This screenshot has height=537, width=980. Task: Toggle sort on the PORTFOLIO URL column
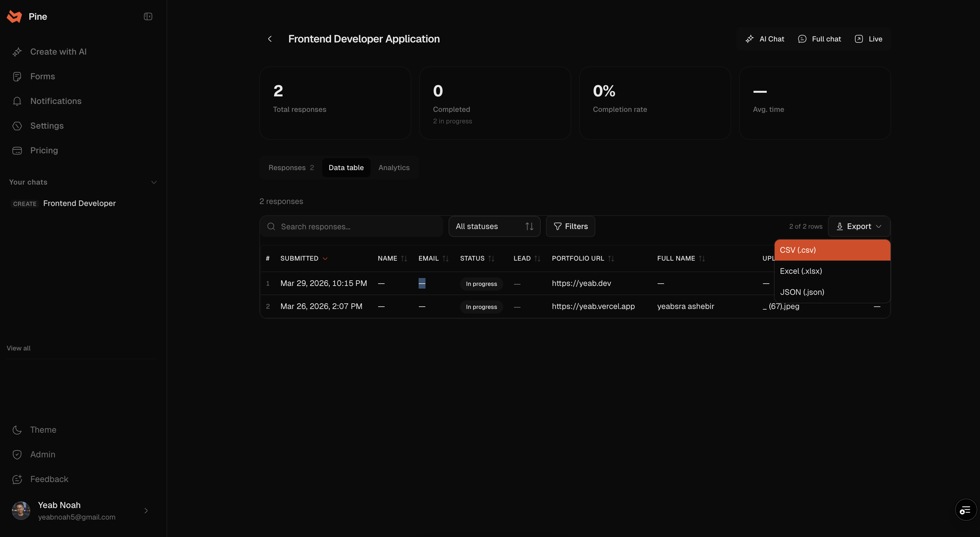pyautogui.click(x=610, y=259)
